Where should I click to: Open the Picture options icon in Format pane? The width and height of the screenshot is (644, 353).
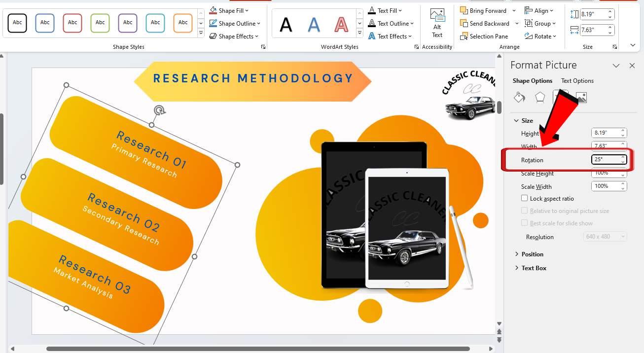581,97
